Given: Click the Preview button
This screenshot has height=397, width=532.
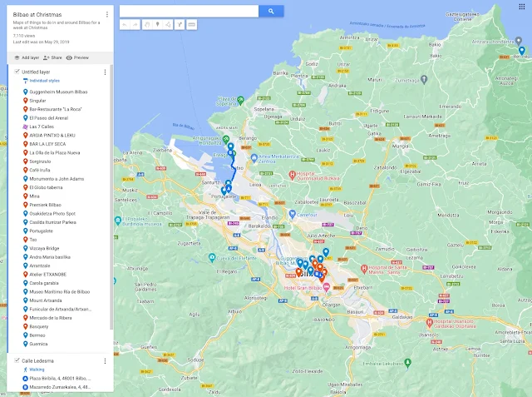Looking at the screenshot, I should tap(77, 57).
